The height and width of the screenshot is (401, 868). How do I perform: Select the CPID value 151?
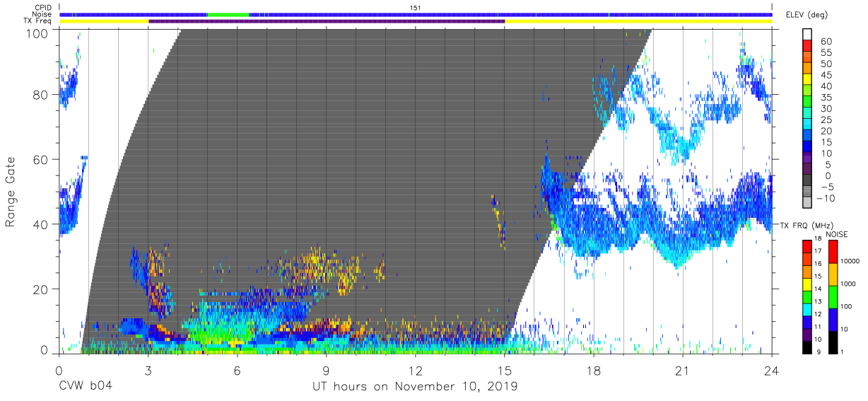click(416, 7)
